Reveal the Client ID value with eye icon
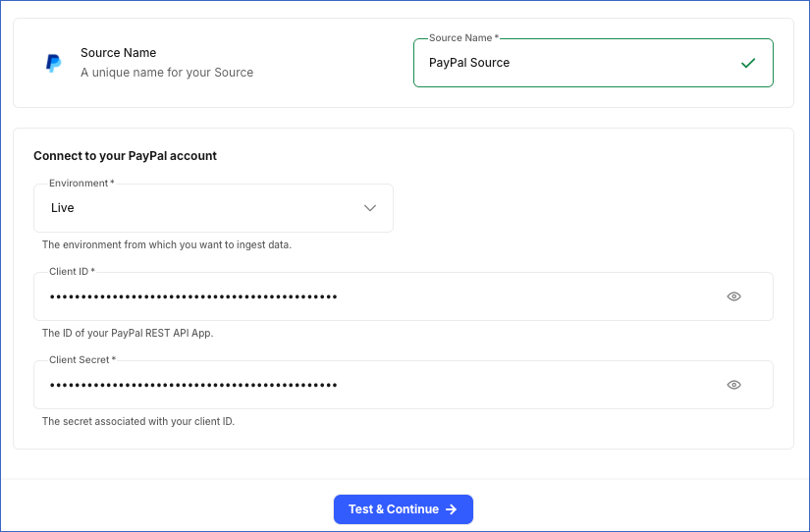The width and height of the screenshot is (810, 532). click(733, 296)
